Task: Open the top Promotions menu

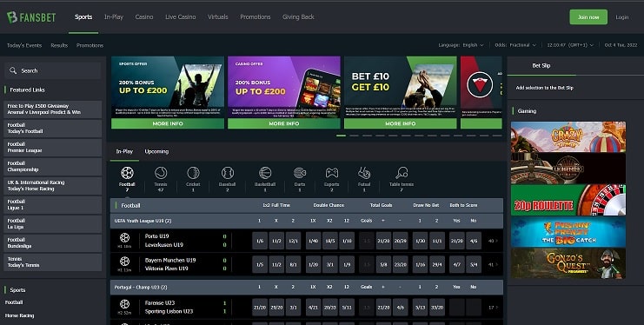Action: 255,17
